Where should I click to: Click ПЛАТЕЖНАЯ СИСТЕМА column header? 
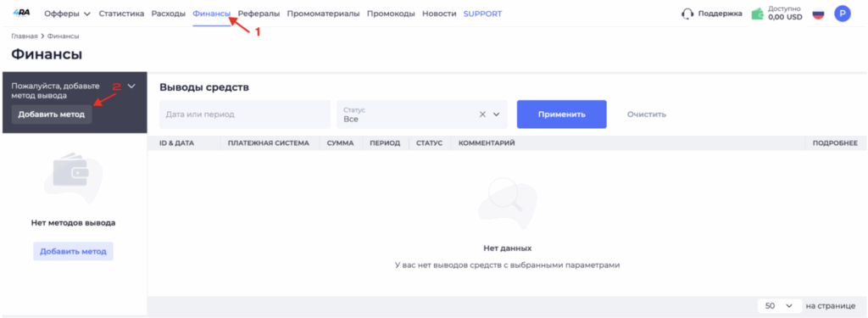(x=268, y=143)
